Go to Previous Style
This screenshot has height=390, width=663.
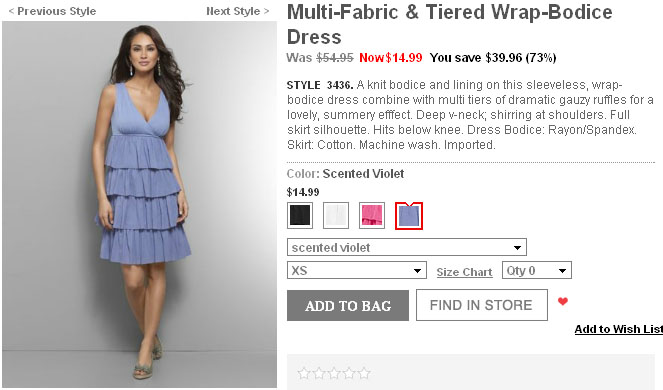click(x=52, y=11)
